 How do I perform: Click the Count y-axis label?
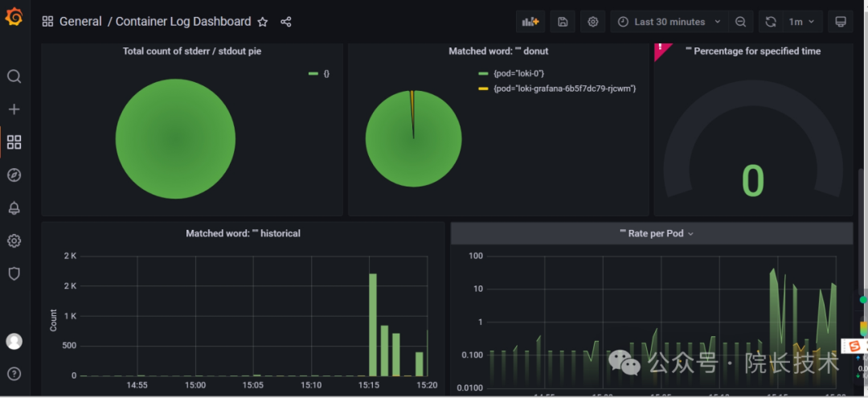54,320
